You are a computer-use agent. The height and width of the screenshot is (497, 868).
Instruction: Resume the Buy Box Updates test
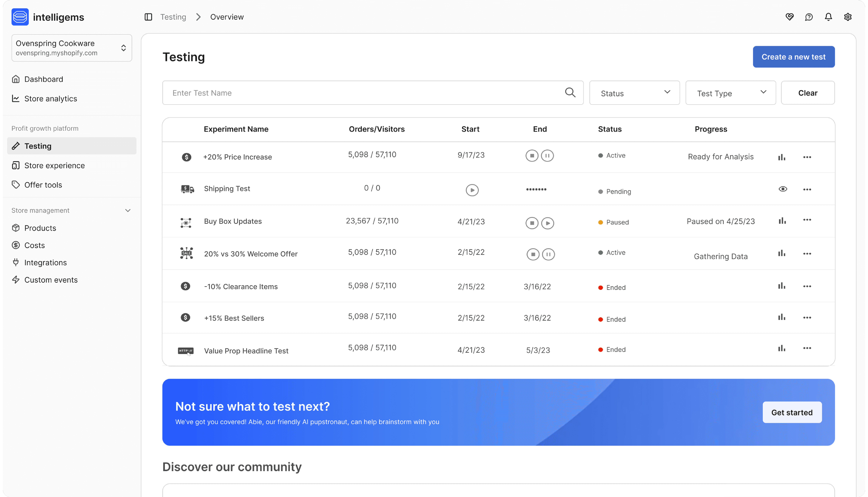(x=548, y=223)
